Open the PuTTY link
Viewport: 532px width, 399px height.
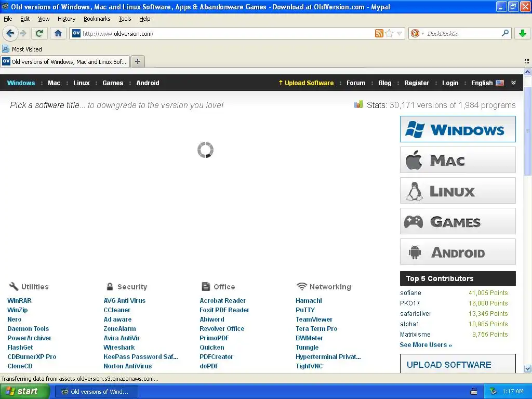pyautogui.click(x=305, y=310)
